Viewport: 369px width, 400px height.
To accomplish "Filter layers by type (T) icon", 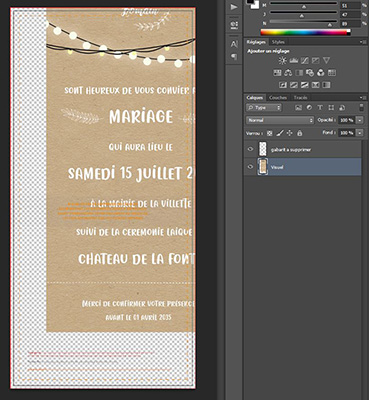I will click(320, 108).
